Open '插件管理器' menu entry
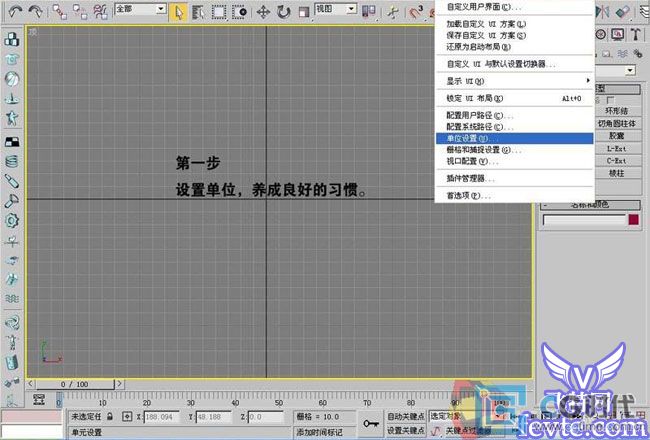650x440 pixels. click(x=514, y=178)
